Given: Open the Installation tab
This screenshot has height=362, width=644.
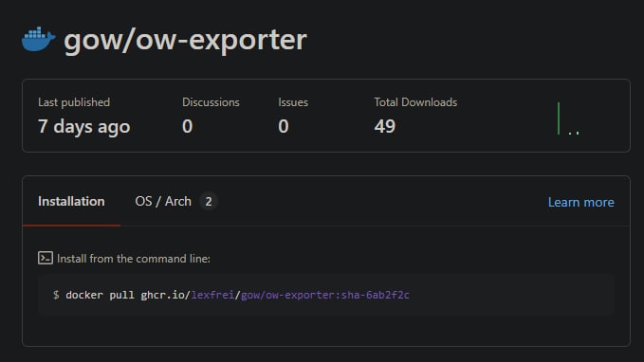Looking at the screenshot, I should 71,202.
